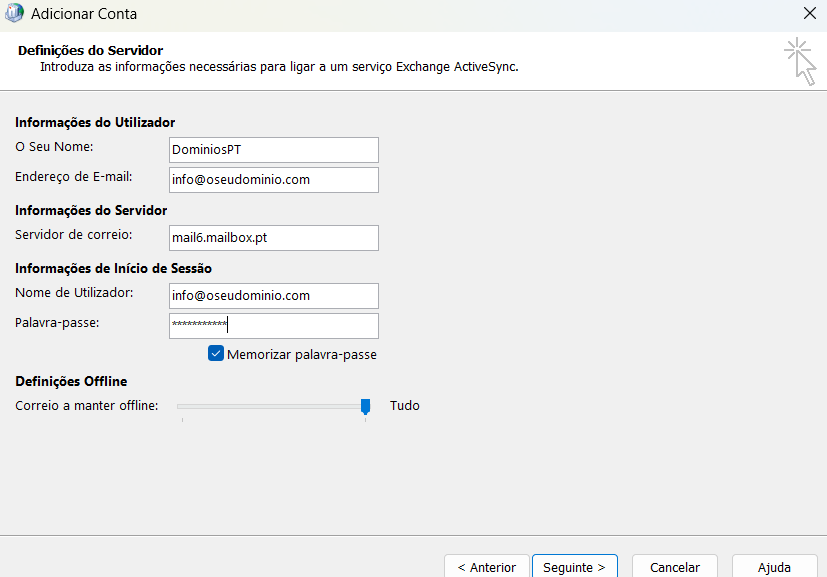Proceed with the Seguinte button
Image resolution: width=827 pixels, height=577 pixels.
click(x=574, y=566)
